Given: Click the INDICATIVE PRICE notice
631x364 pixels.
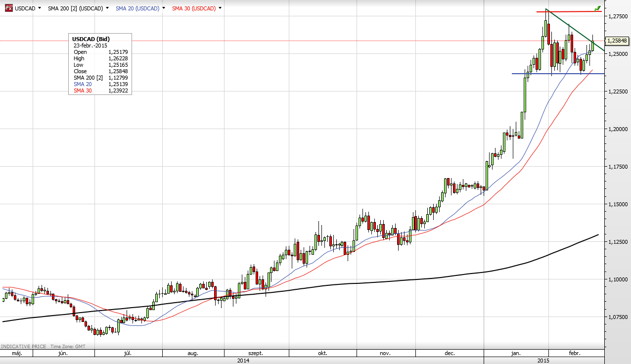Looking at the screenshot, I should click(23, 347).
